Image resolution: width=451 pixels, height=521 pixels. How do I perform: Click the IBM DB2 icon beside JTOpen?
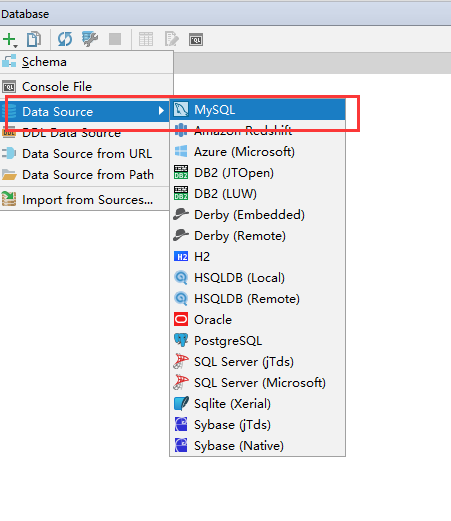click(181, 172)
